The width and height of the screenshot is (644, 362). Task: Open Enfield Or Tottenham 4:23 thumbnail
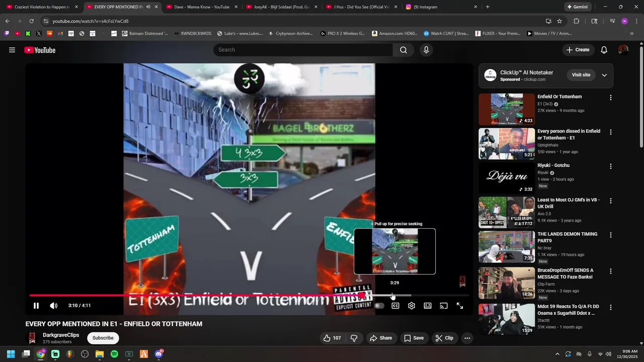507,109
